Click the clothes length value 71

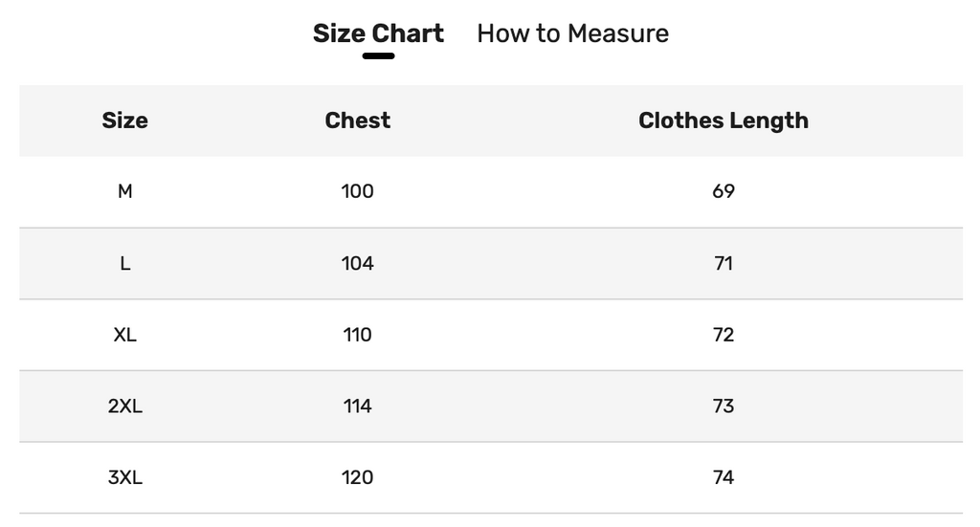click(724, 264)
